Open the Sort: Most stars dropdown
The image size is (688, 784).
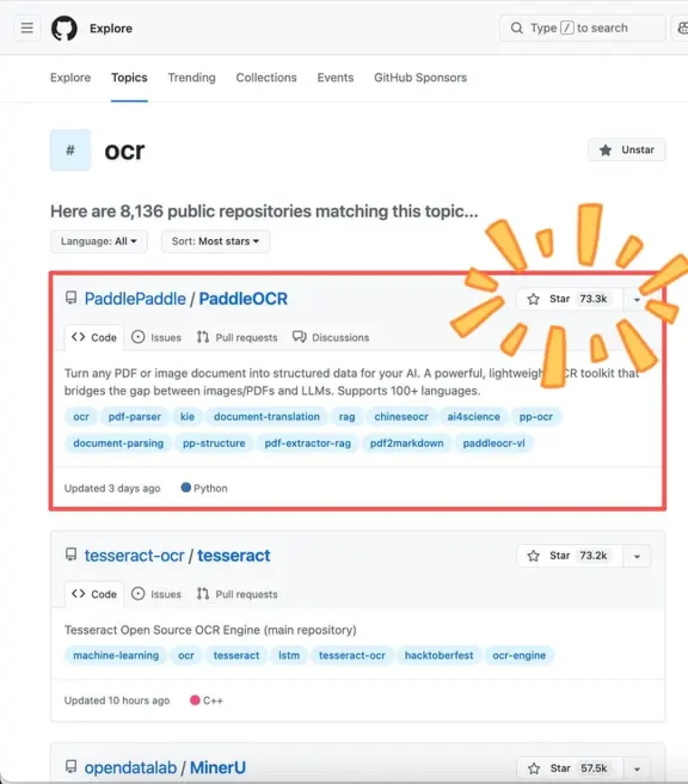point(215,242)
